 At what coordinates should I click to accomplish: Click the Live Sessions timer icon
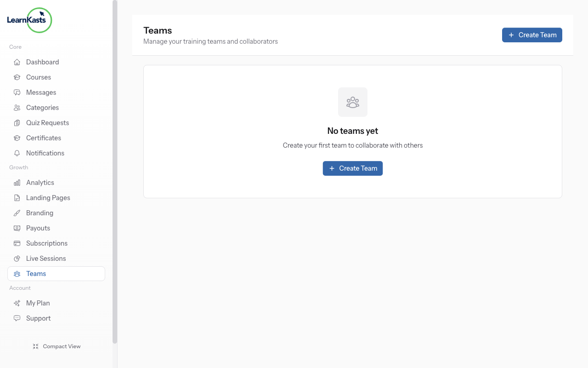click(x=17, y=258)
